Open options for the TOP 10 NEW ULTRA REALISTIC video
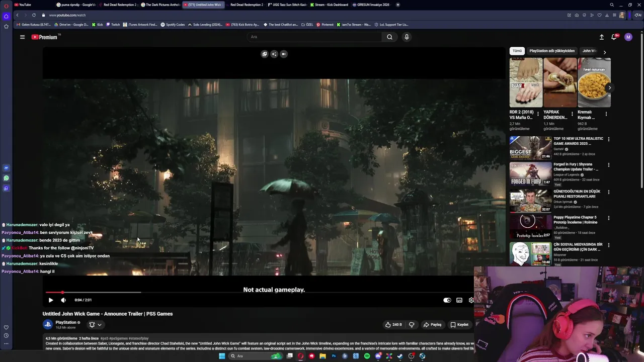Viewport: 644px width, 362px height. 608,139
